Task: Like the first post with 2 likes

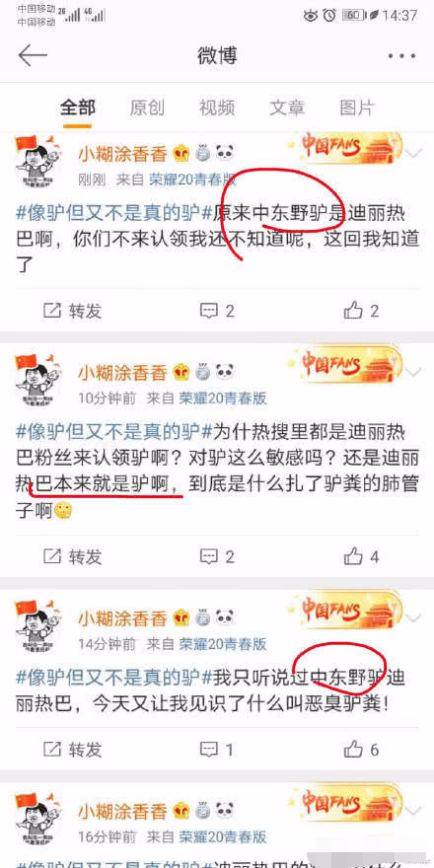Action: [x=353, y=310]
